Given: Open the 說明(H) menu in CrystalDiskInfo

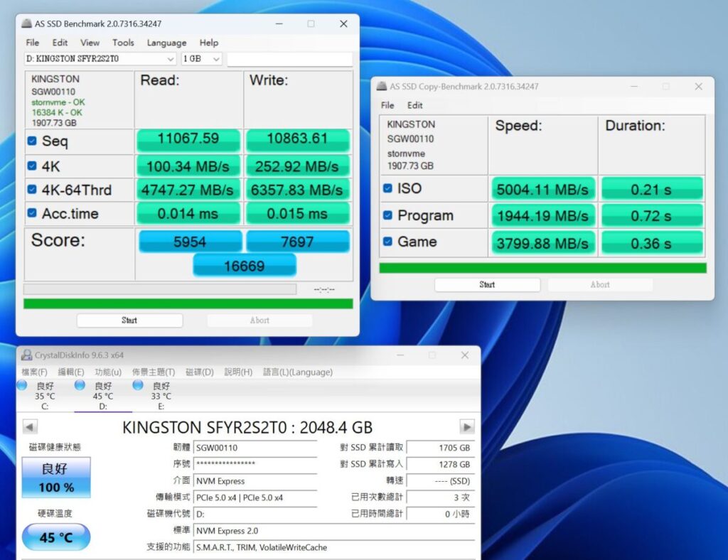Looking at the screenshot, I should 238,372.
